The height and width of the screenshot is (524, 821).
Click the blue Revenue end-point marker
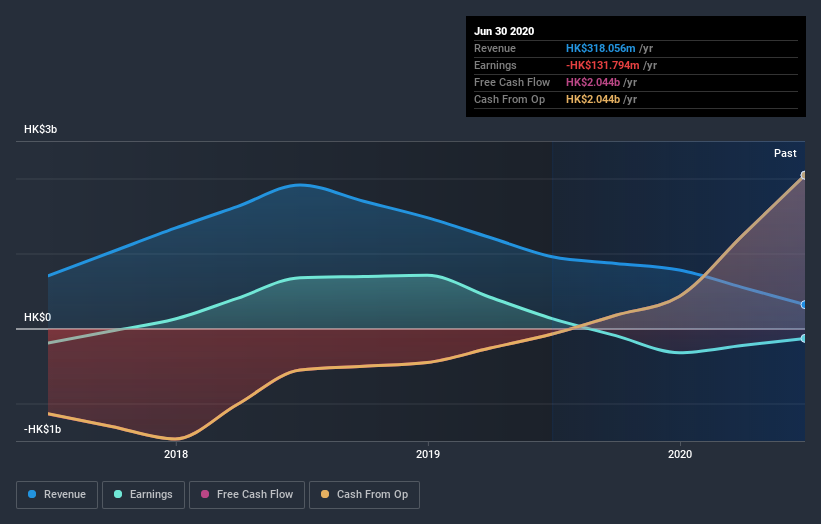804,305
